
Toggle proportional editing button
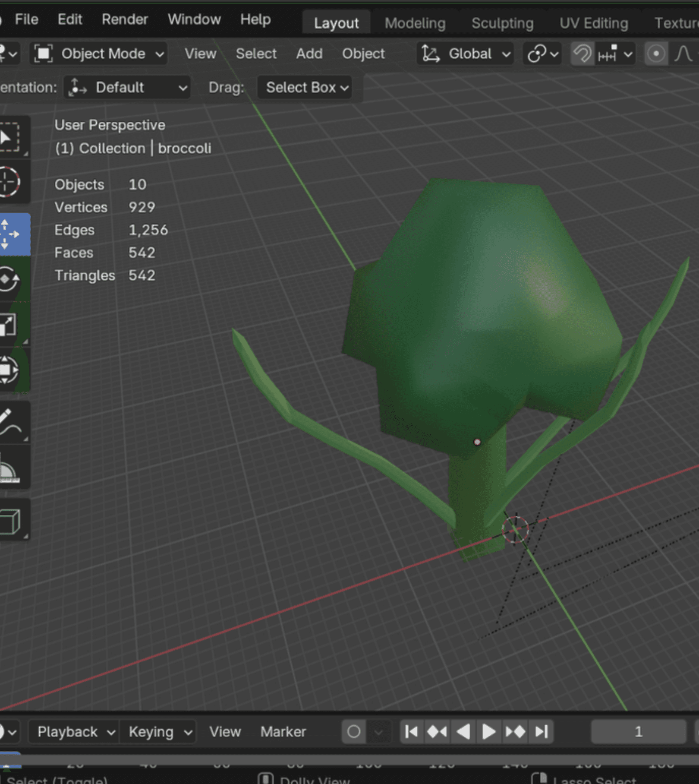click(656, 54)
